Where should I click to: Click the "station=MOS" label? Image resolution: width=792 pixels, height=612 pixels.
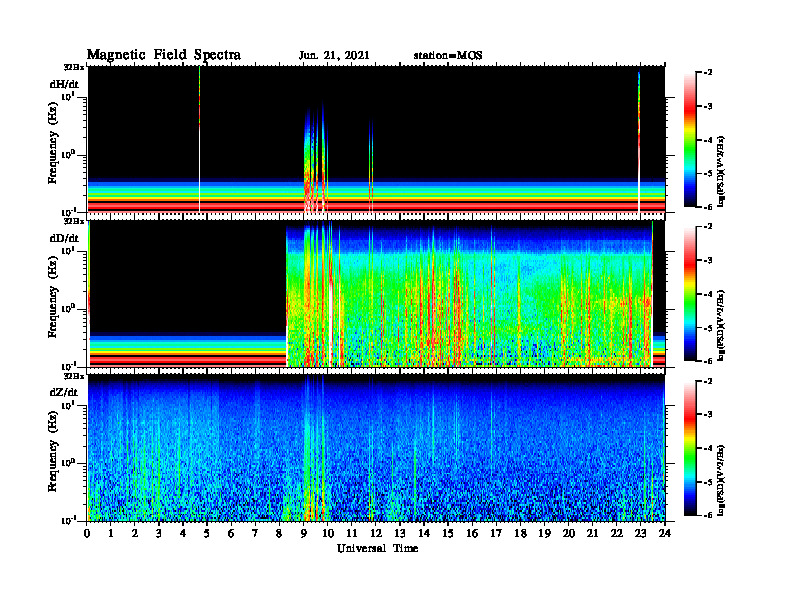pos(448,55)
